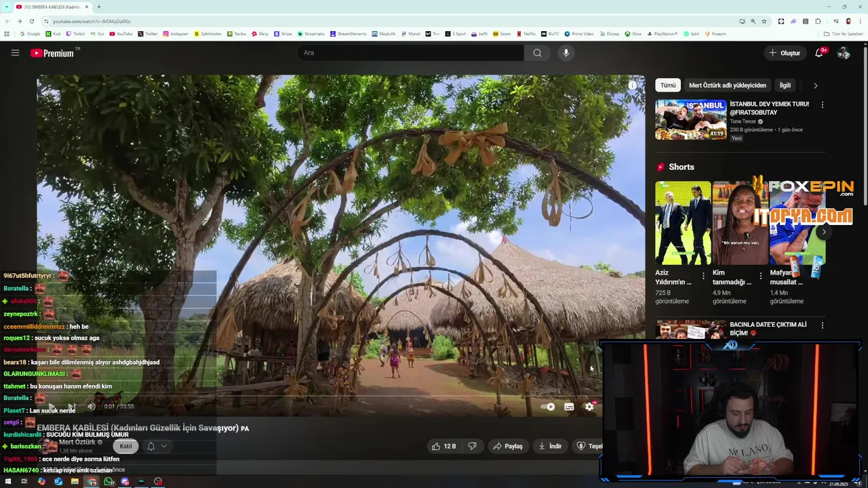Open the Tuna Tavus channel

(x=743, y=121)
